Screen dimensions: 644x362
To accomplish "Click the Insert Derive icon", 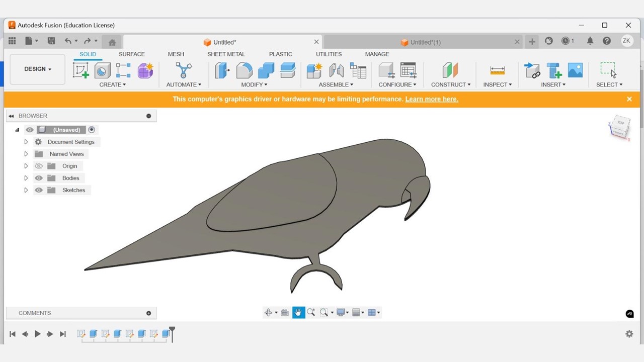I will coord(532,70).
